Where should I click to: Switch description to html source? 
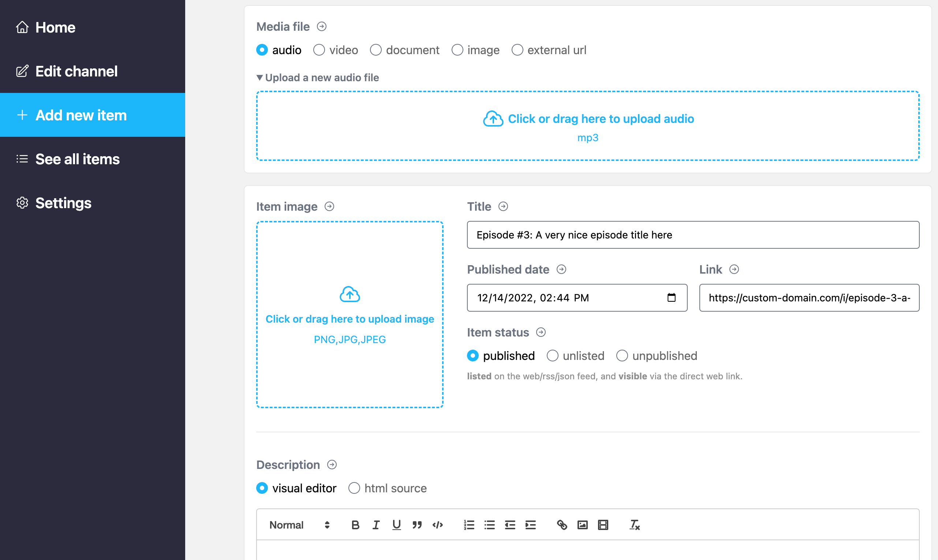pyautogui.click(x=354, y=488)
